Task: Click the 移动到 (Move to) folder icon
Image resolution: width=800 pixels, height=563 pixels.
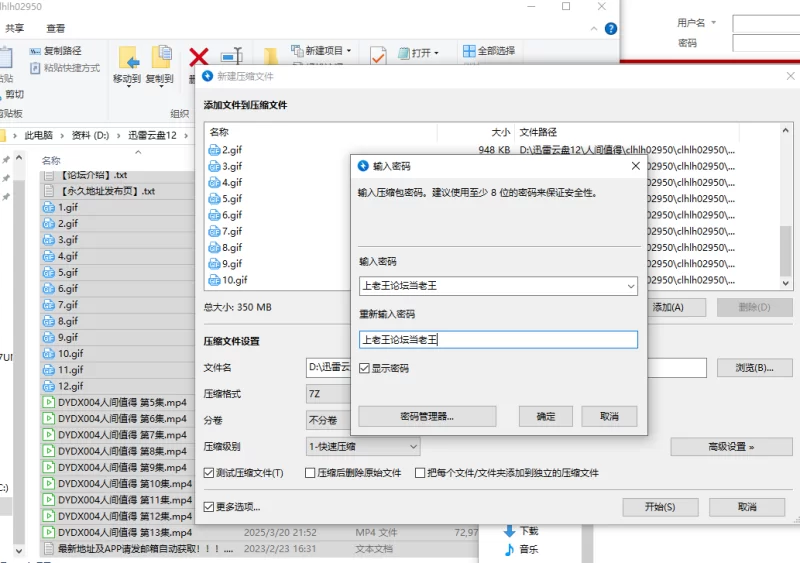Action: 127,58
